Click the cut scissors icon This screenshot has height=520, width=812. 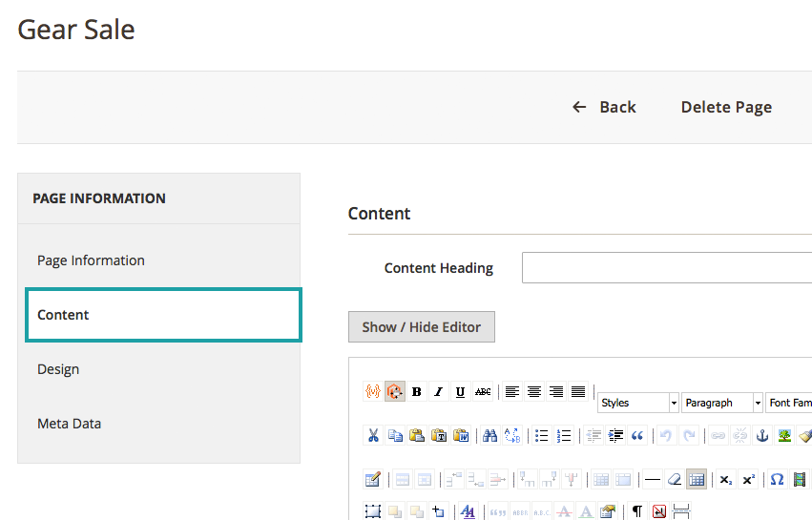tap(373, 435)
